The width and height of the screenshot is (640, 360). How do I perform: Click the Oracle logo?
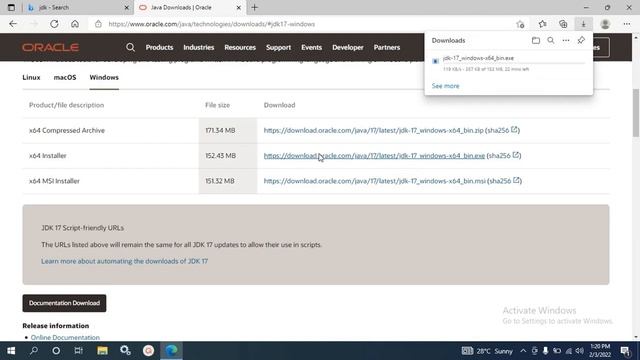[x=51, y=47]
